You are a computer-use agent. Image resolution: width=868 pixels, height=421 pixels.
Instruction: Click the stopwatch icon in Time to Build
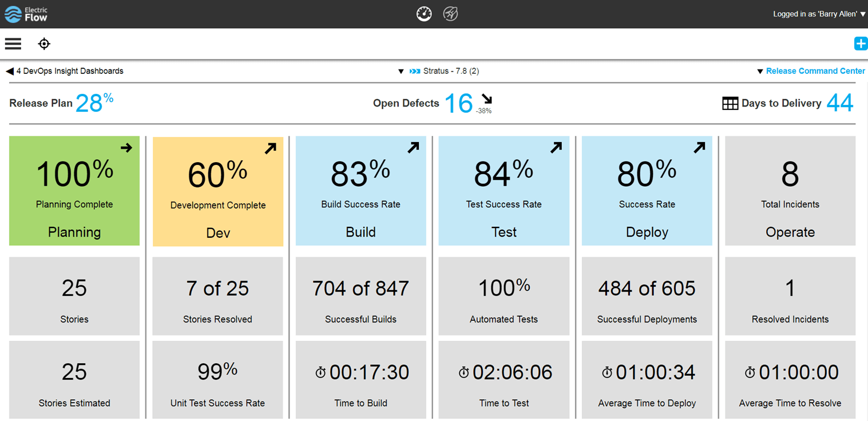[320, 373]
